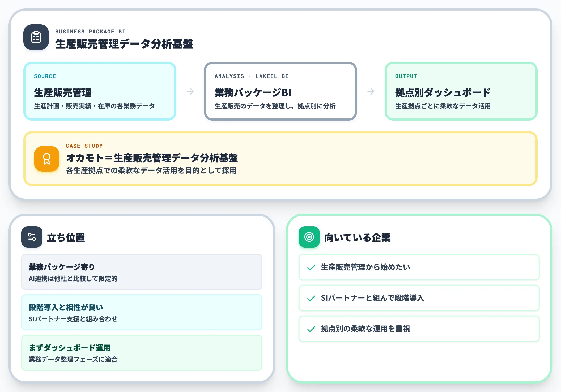Click the 段階導入と相性が良い item

[142, 312]
